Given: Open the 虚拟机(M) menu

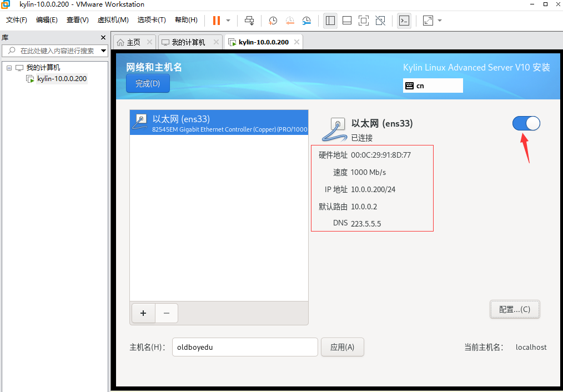Looking at the screenshot, I should coord(113,20).
